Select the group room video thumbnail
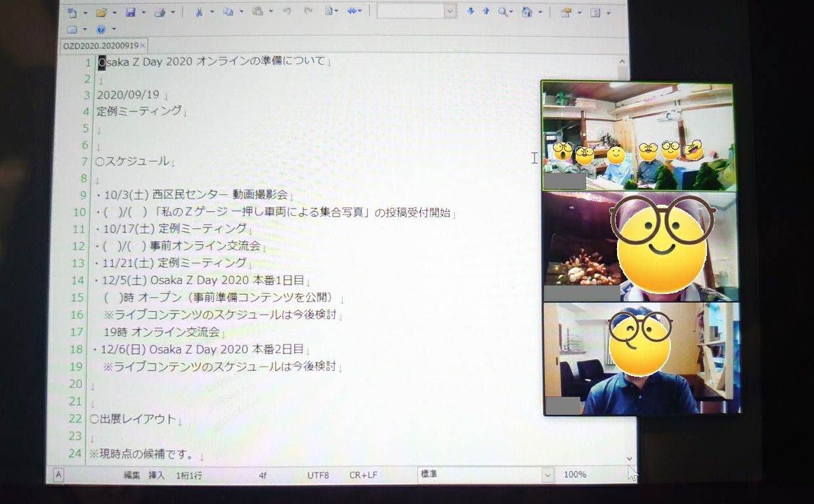Screen dimensions: 814x504 tap(637, 136)
